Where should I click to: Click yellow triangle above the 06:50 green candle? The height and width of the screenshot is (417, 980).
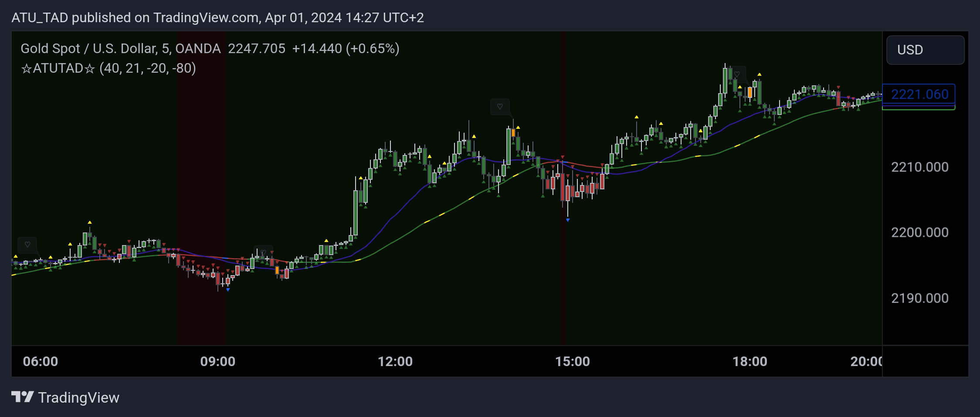pos(89,222)
